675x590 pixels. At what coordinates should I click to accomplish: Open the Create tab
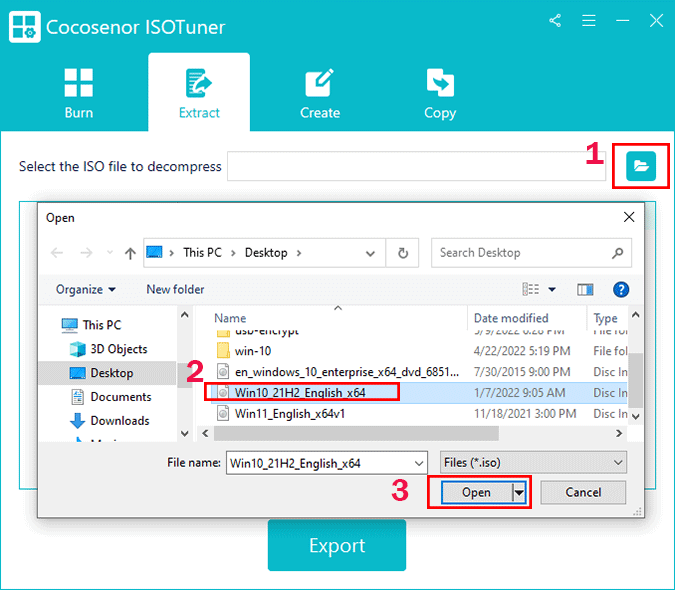320,93
